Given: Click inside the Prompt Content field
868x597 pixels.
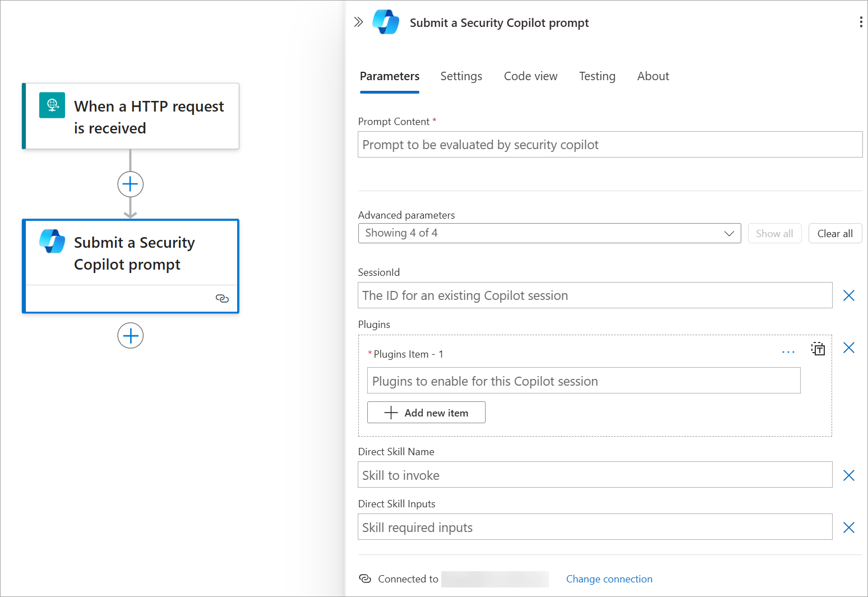Looking at the screenshot, I should [610, 144].
